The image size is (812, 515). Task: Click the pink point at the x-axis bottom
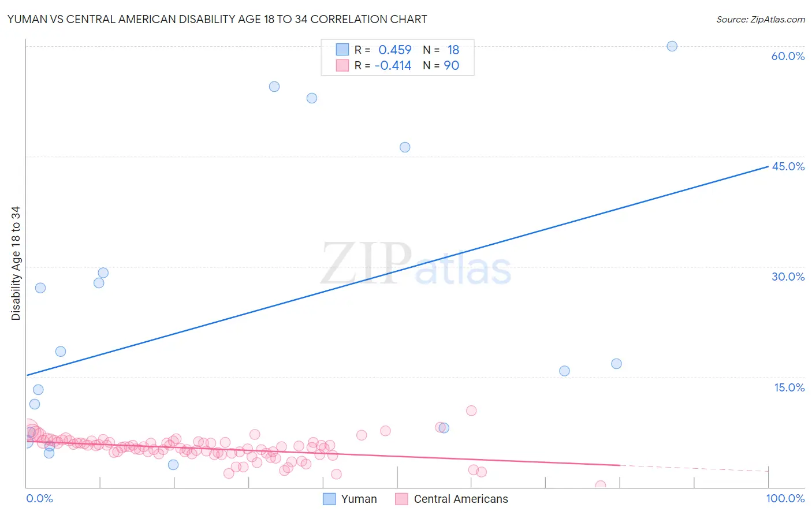[x=601, y=486]
